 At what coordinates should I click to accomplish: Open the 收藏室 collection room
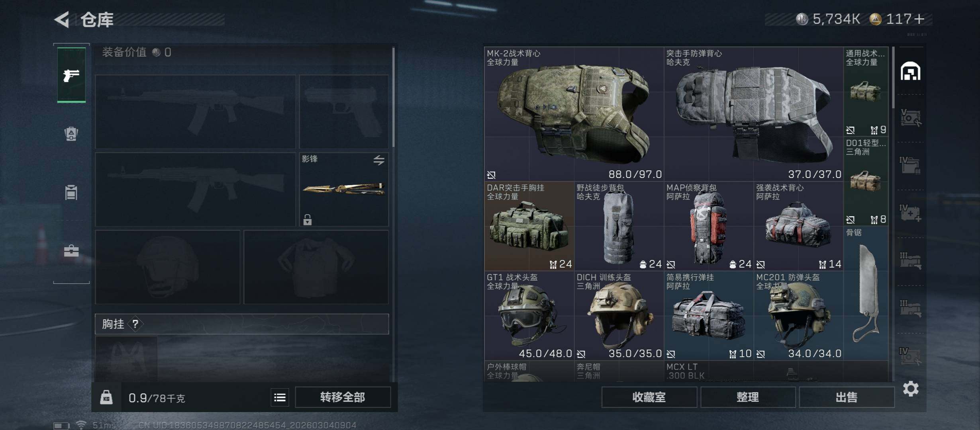tap(649, 397)
